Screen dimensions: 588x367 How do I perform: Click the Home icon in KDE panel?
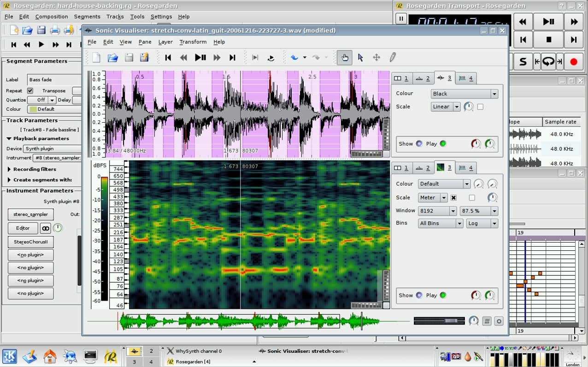[x=50, y=356]
